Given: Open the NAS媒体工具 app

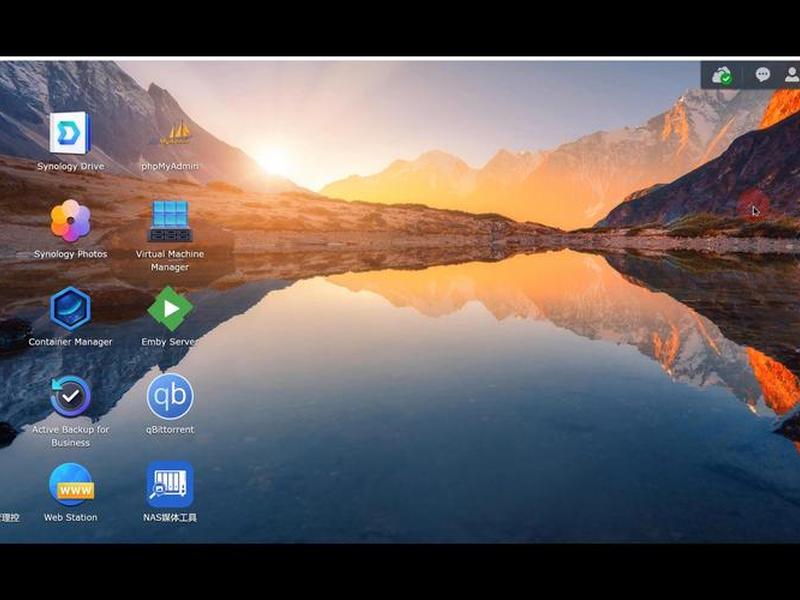Looking at the screenshot, I should 170,485.
